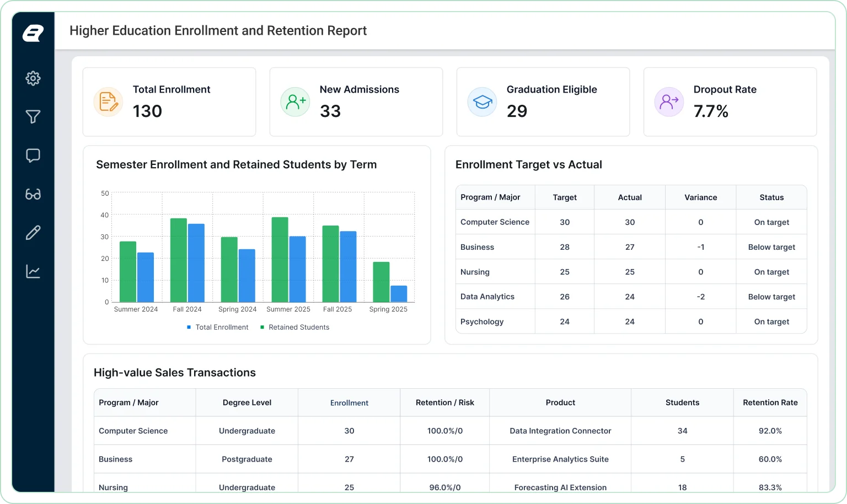Toggle Retained Students legend entry
Image resolution: width=847 pixels, height=504 pixels.
[295, 327]
